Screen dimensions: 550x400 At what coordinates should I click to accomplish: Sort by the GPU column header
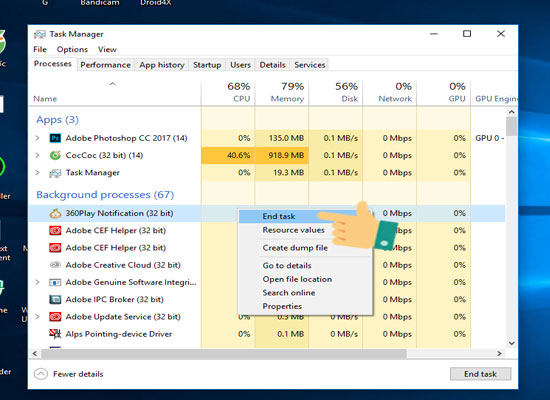(444, 93)
